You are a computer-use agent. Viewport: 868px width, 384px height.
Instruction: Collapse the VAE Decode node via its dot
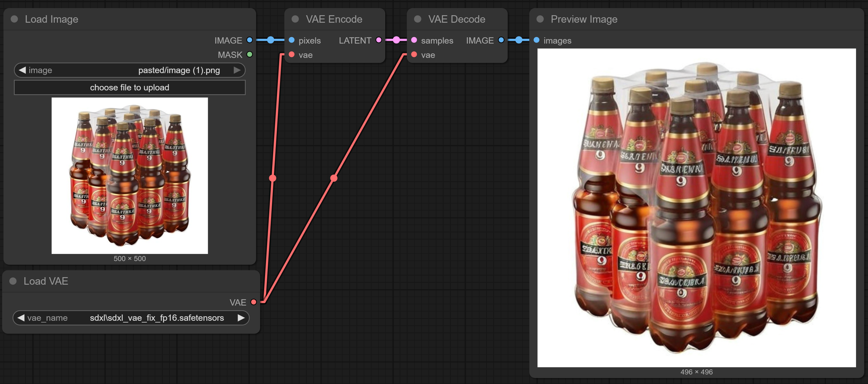point(417,19)
